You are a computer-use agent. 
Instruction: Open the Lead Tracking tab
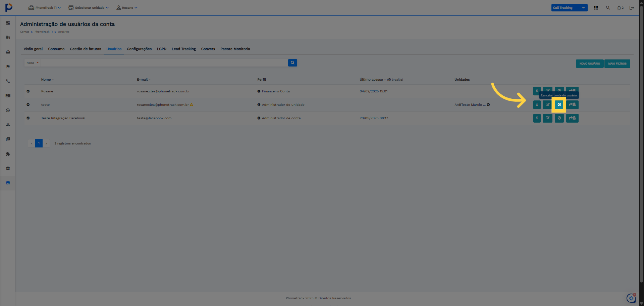(x=183, y=49)
